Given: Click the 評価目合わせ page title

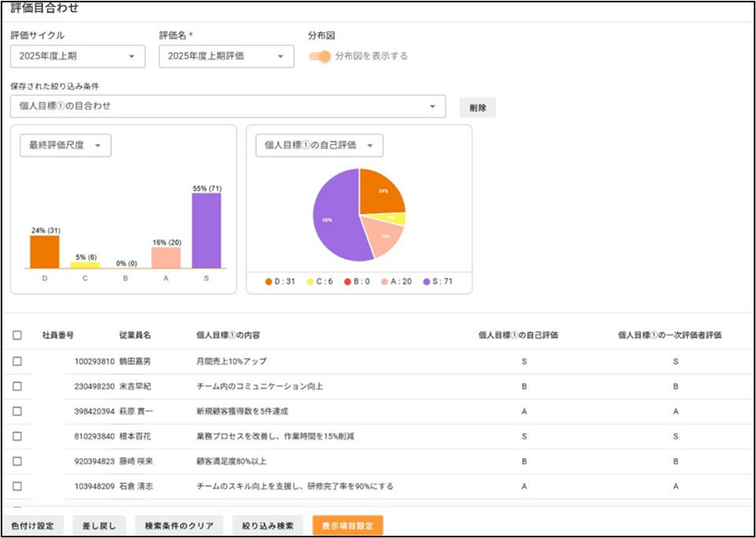Looking at the screenshot, I should (x=44, y=8).
